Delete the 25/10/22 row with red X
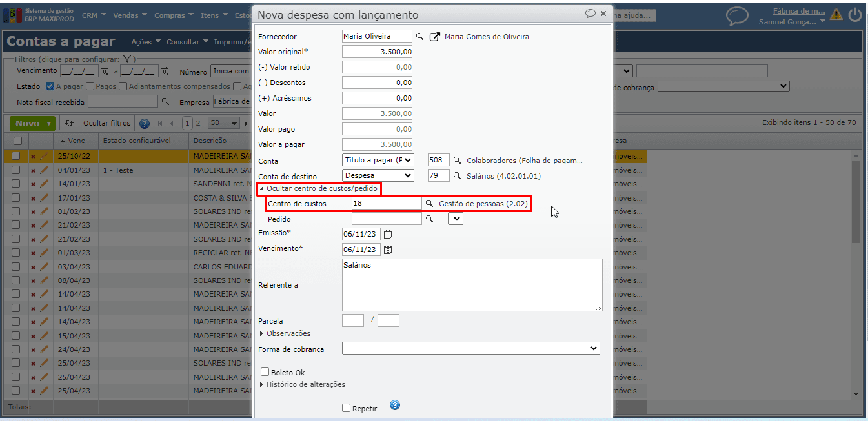Screen dimensions: 868x421 point(34,156)
